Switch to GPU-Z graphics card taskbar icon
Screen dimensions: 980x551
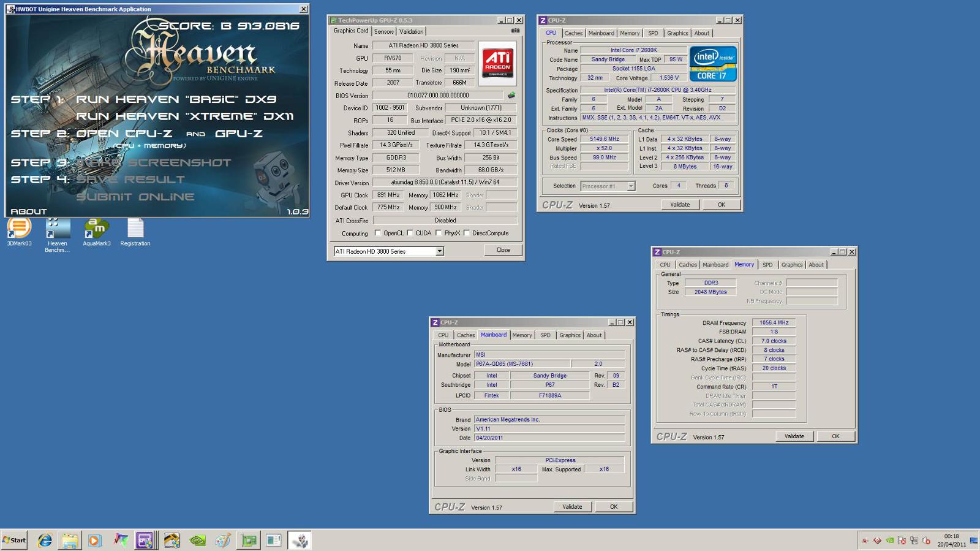[249, 541]
